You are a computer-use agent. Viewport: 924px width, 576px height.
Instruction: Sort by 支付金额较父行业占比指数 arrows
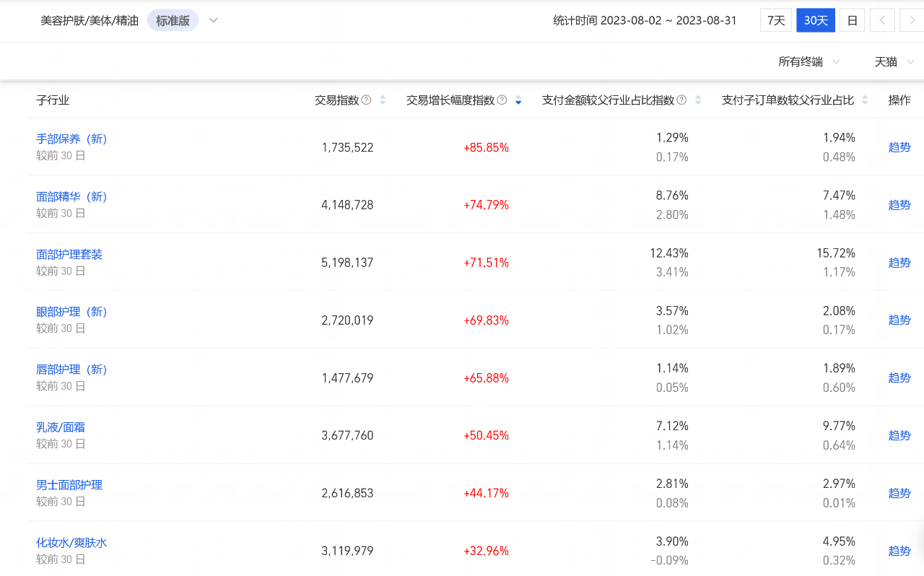pyautogui.click(x=698, y=100)
